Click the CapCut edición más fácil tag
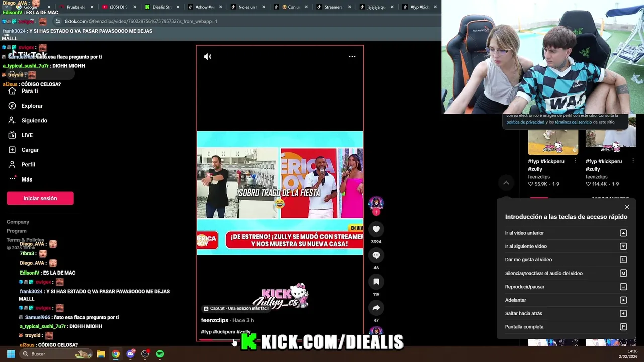Screen dimensions: 644x362 pyautogui.click(x=236, y=308)
